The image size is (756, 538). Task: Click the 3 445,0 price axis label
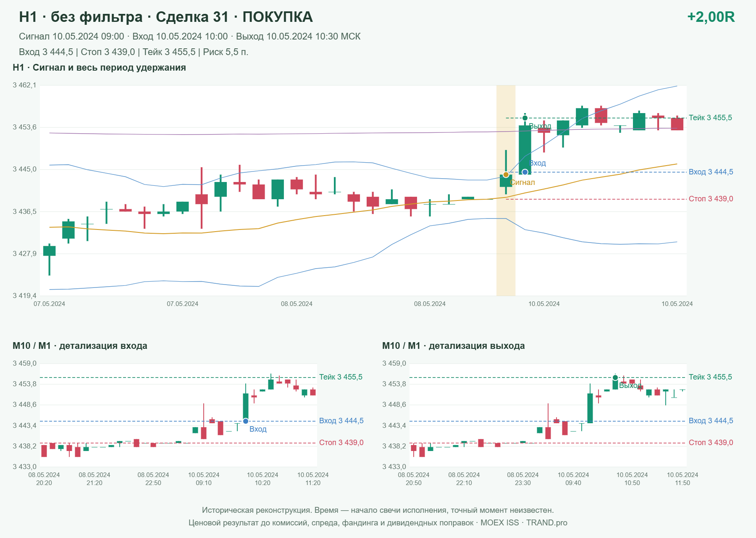[24, 169]
